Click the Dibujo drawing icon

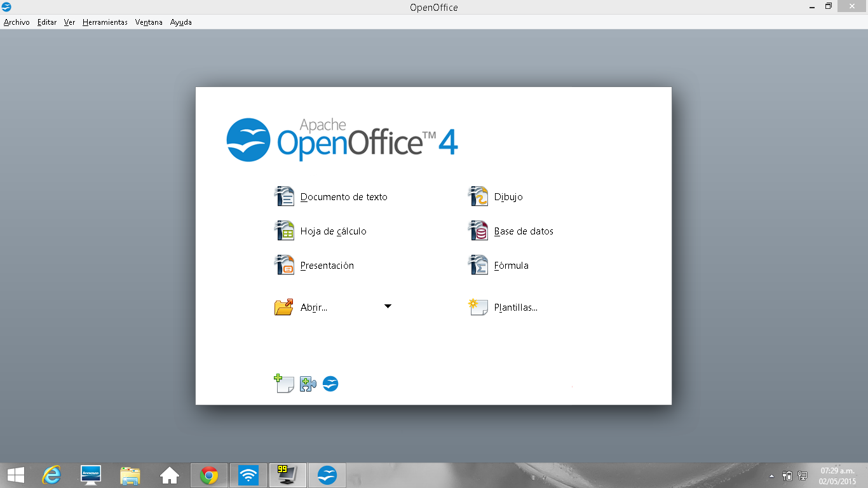(x=478, y=196)
